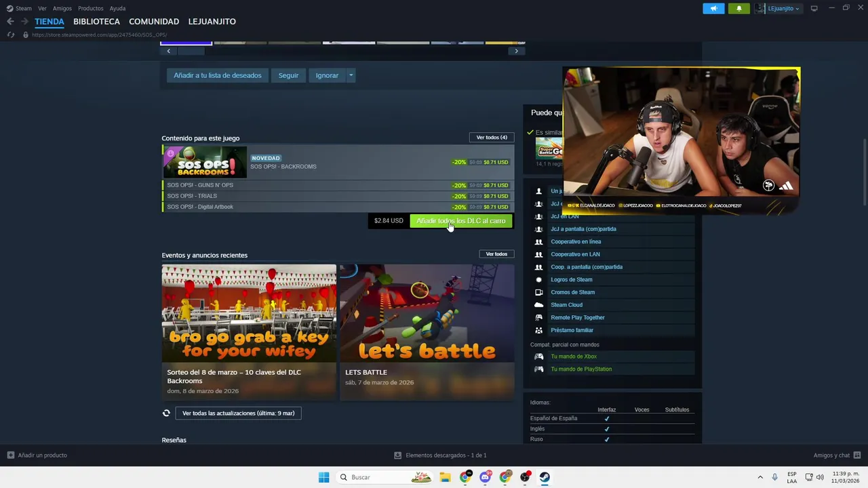The height and width of the screenshot is (488, 868).
Task: Click the Logros de Steam achievements icon
Action: [x=539, y=279]
